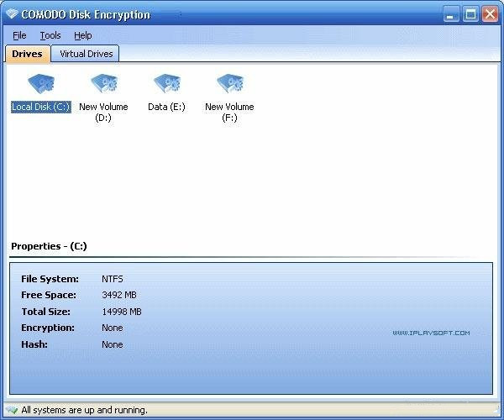Click the Encryption 'None' value

click(113, 328)
